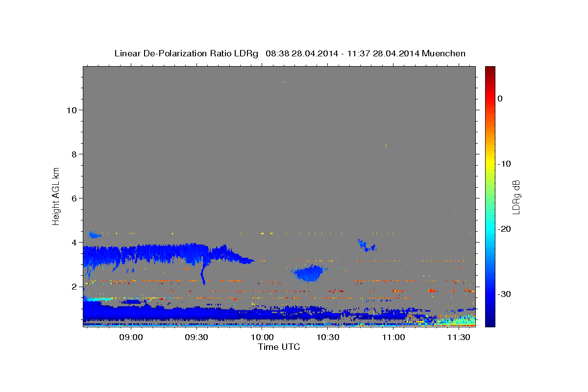This screenshot has height=392, width=588.
Task: Click the height tick label '4'
Action: click(74, 242)
